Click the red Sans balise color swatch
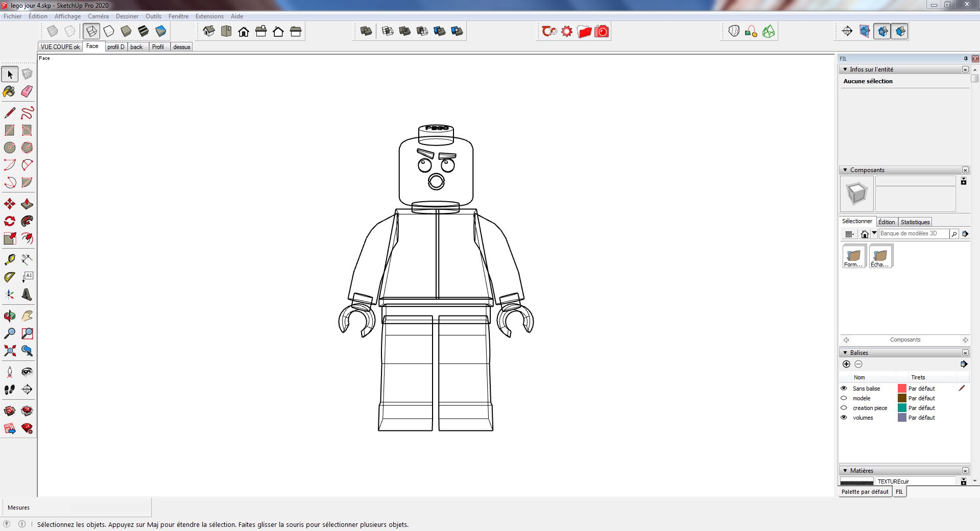This screenshot has height=531, width=980. (x=902, y=389)
